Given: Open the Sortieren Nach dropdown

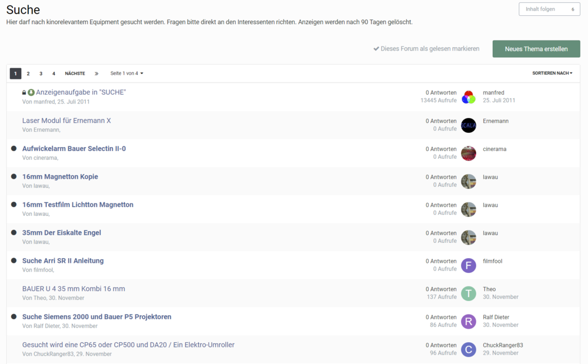Looking at the screenshot, I should 552,74.
